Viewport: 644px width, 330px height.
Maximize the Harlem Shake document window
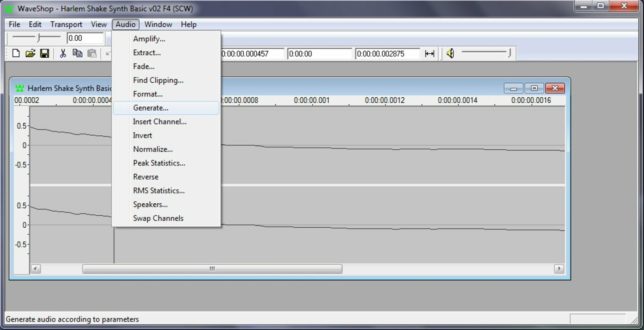click(534, 88)
